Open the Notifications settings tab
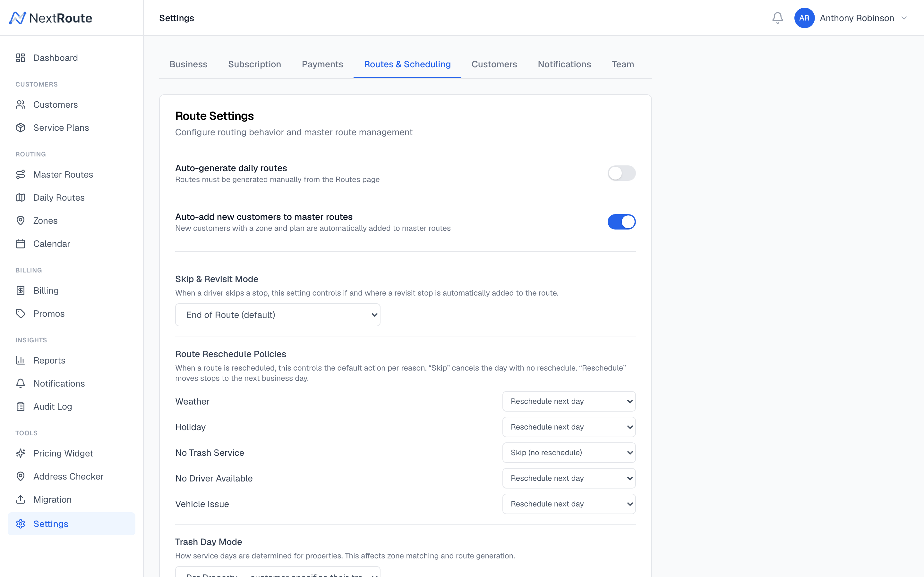The width and height of the screenshot is (924, 577). [564, 64]
